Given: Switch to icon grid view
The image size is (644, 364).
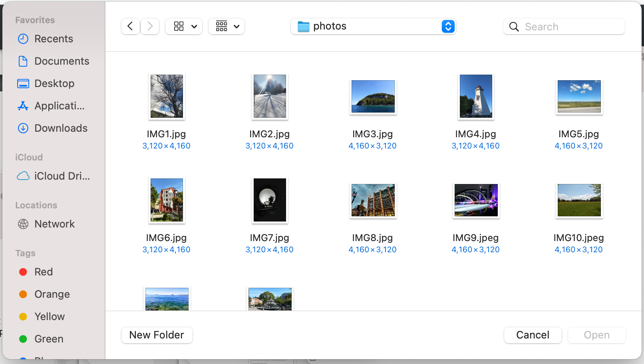Looking at the screenshot, I should (x=179, y=26).
